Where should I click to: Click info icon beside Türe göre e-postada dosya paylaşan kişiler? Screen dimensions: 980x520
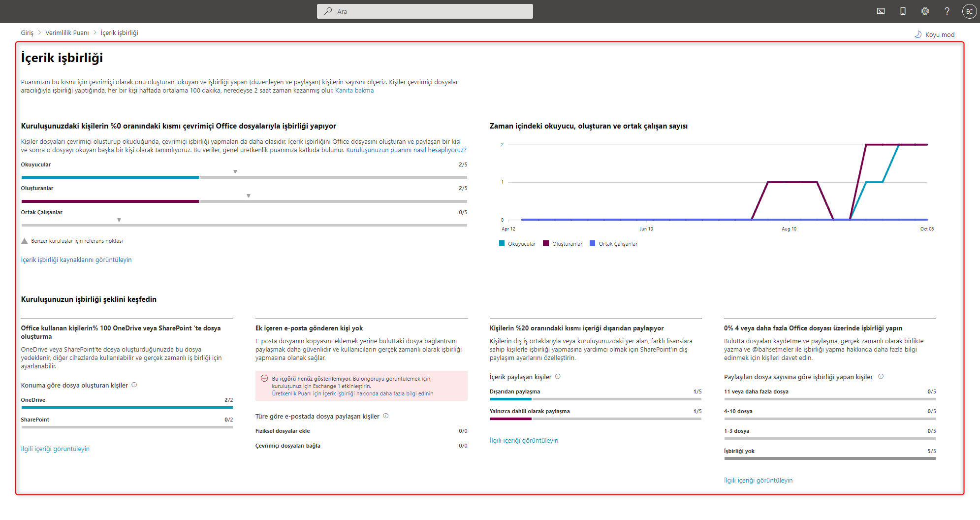(x=386, y=416)
